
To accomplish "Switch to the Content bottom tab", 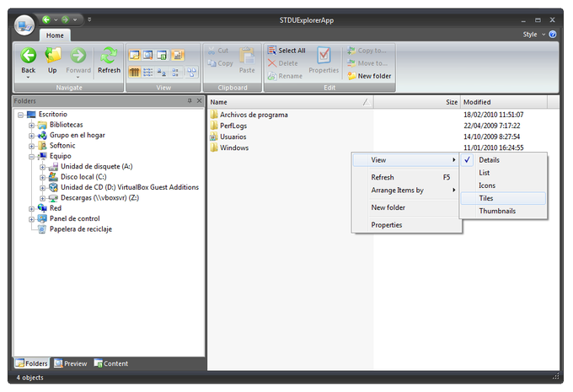I will (x=111, y=363).
